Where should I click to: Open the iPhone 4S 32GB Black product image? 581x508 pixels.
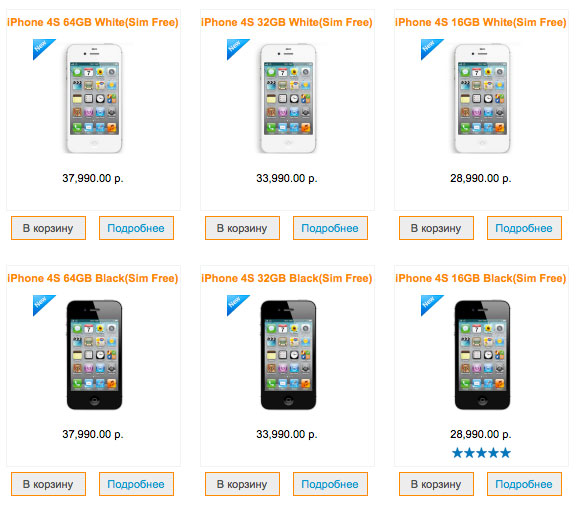point(288,355)
